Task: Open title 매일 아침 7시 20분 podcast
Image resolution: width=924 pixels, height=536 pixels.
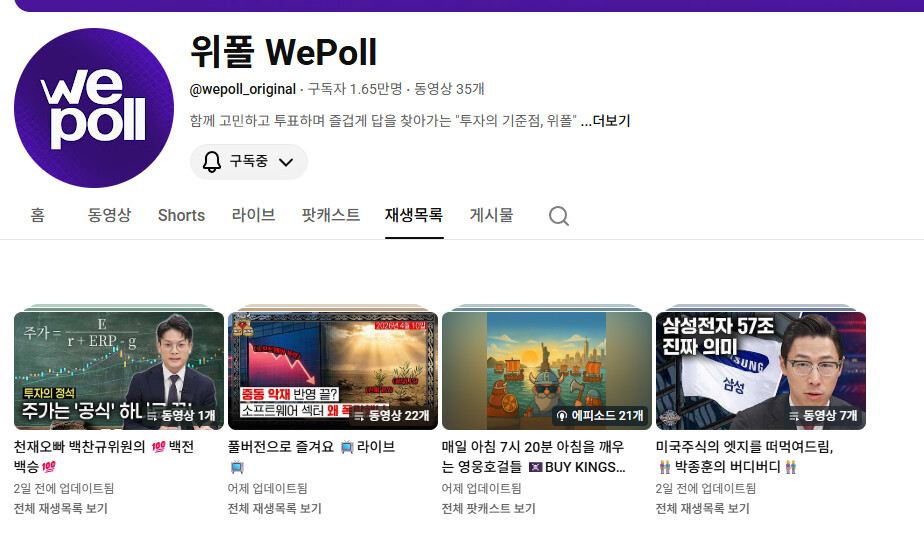Action: (x=533, y=456)
